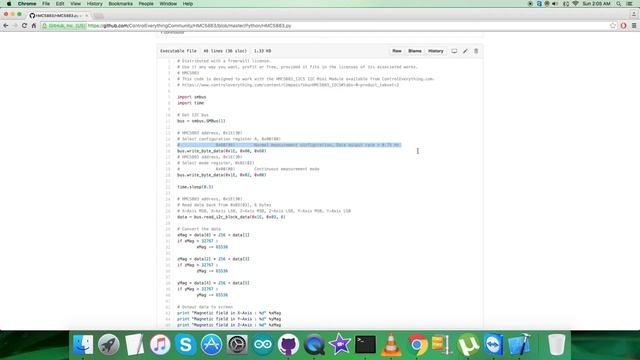The image size is (640, 360).
Task: Click the 'data = bus.read_i2c_block_data' line
Action: pyautogui.click(x=231, y=217)
